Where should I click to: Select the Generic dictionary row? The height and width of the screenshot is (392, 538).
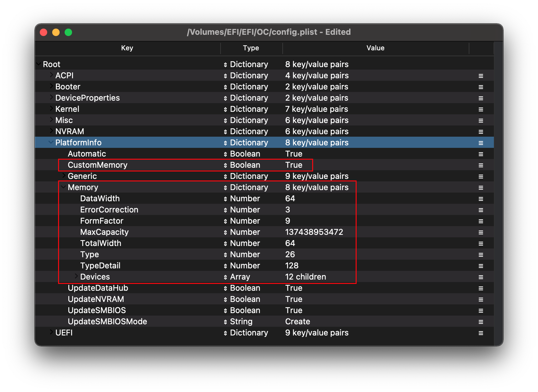tap(82, 176)
